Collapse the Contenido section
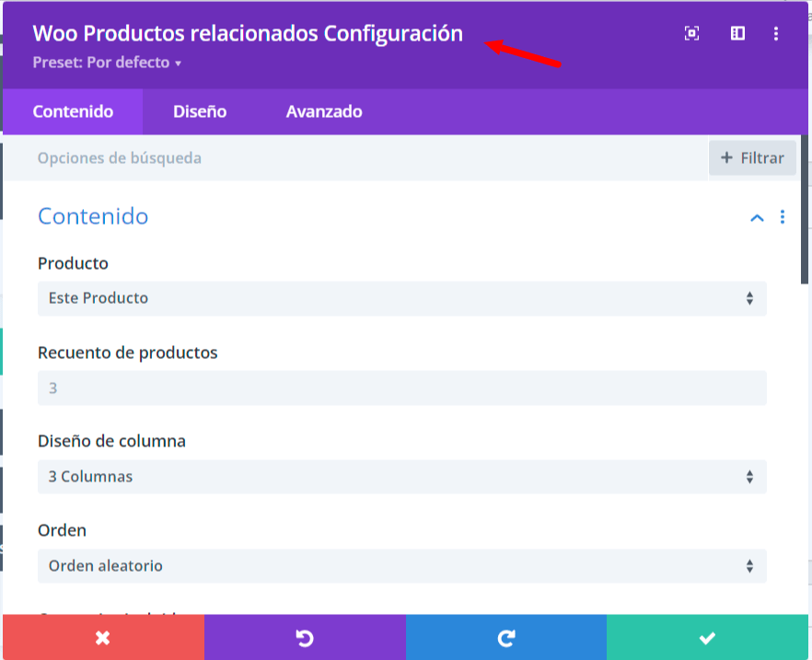 tap(757, 217)
